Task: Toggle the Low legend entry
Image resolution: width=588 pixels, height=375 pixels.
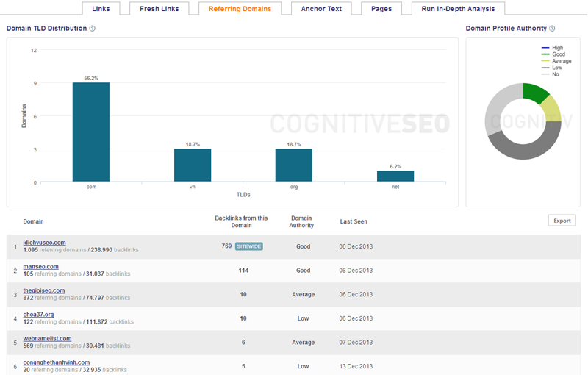Action: pos(552,68)
